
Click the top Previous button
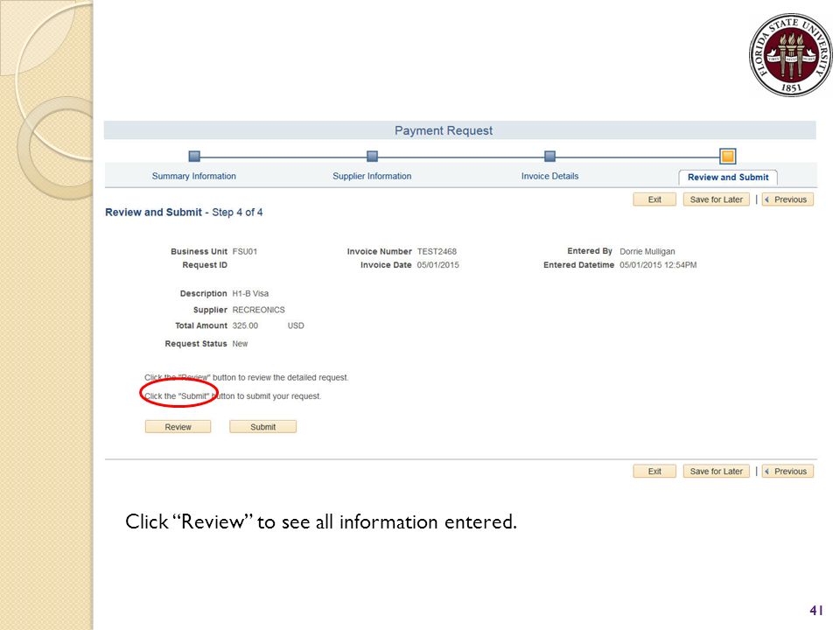787,199
